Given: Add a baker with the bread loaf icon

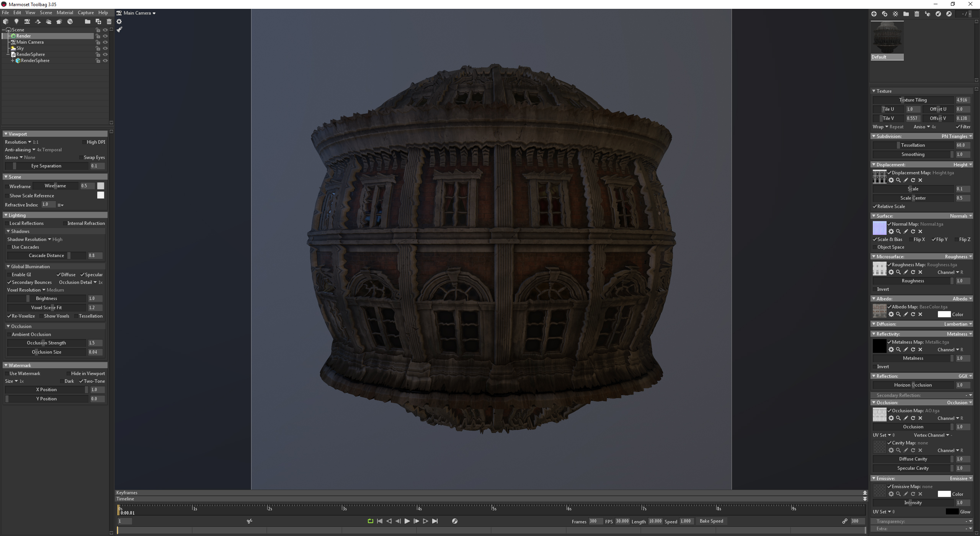Looking at the screenshot, I should [59, 21].
